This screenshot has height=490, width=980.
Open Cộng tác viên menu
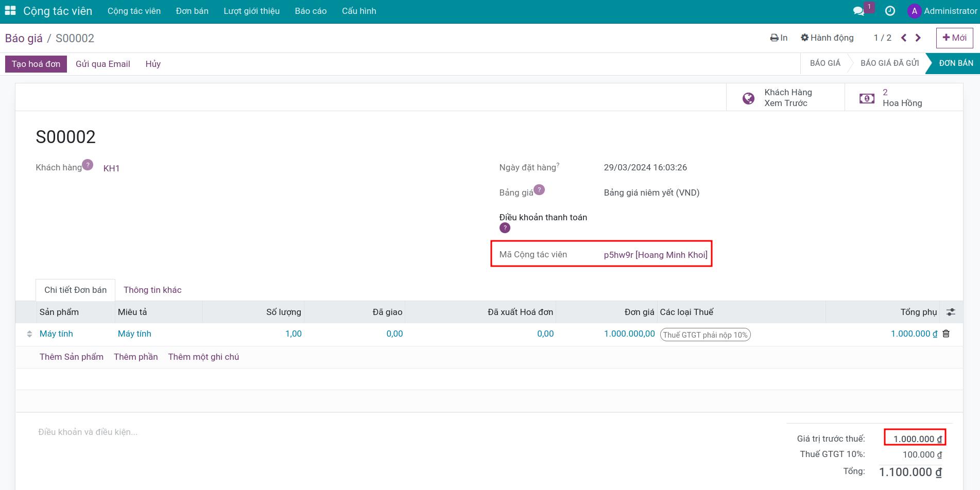click(x=134, y=11)
